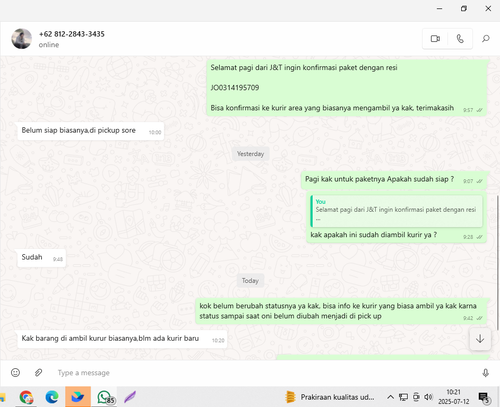Screen dimensions: 500x407
Task: Open the Prakiraan kualitas udara widget
Action: tap(330, 397)
